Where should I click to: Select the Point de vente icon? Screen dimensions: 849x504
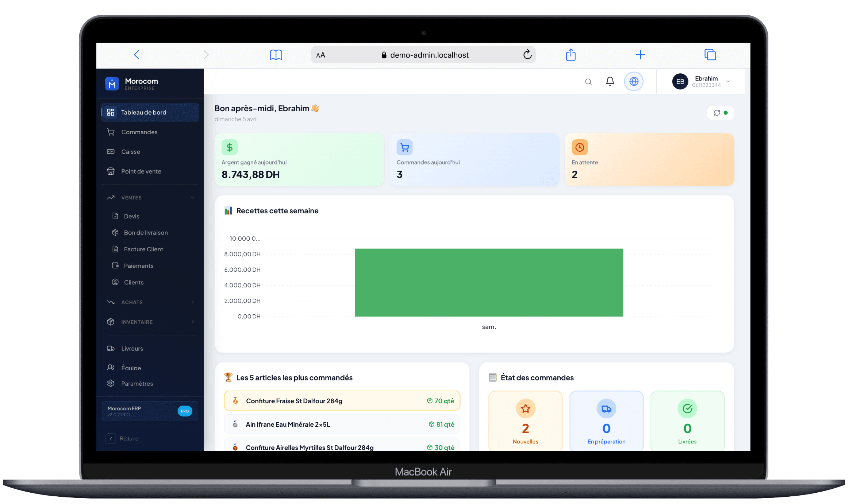[x=111, y=171]
